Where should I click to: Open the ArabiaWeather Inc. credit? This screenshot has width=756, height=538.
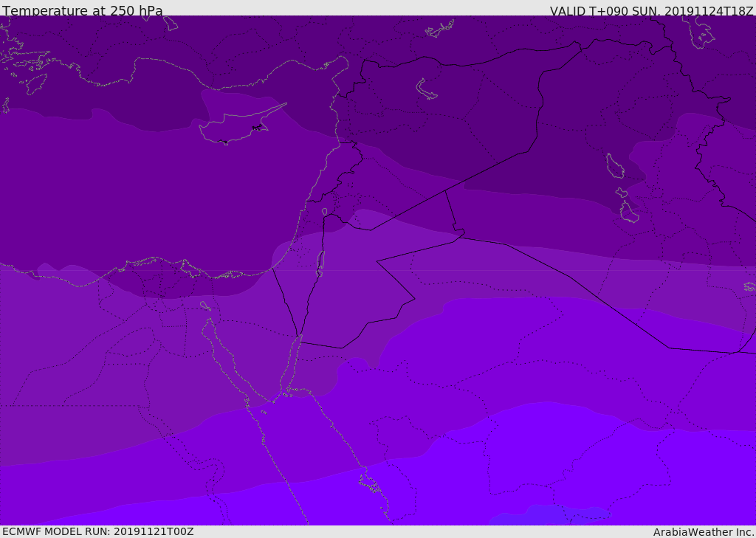[x=704, y=532]
